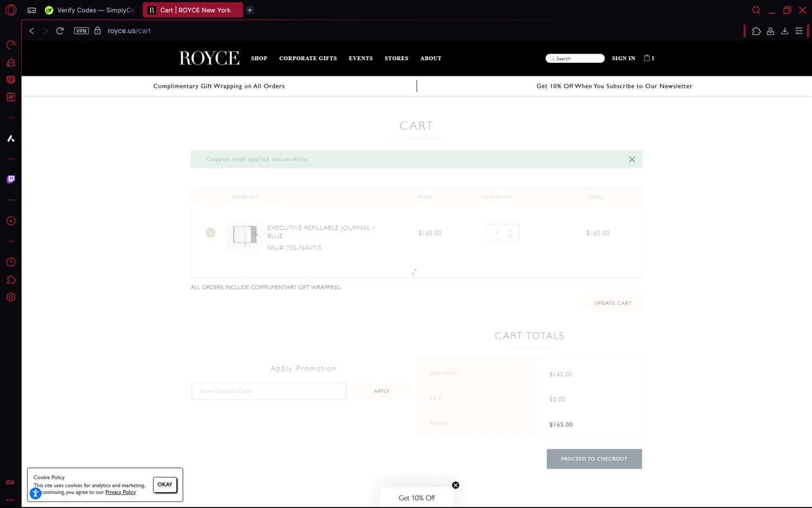Click the Enter Coupon Code field
The width and height of the screenshot is (812, 508).
click(269, 391)
